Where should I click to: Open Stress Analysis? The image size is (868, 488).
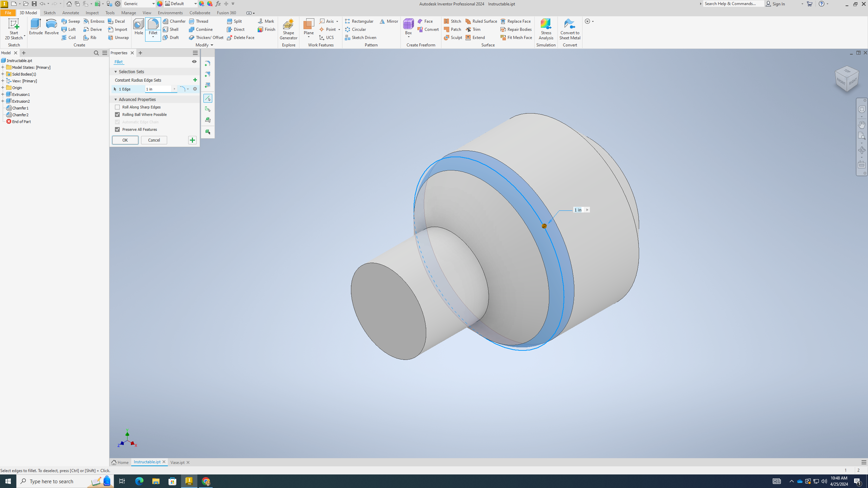546,29
